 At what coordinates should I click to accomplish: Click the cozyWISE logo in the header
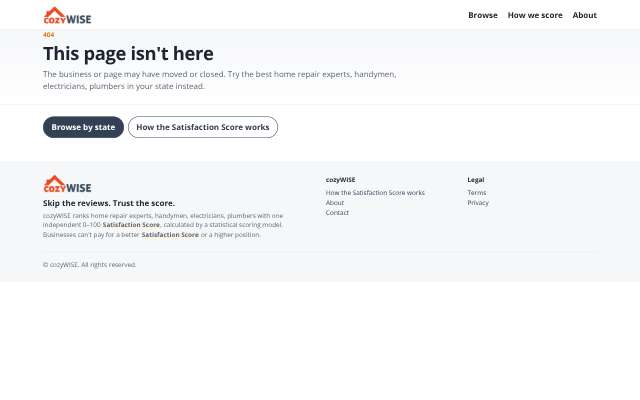(x=67, y=16)
